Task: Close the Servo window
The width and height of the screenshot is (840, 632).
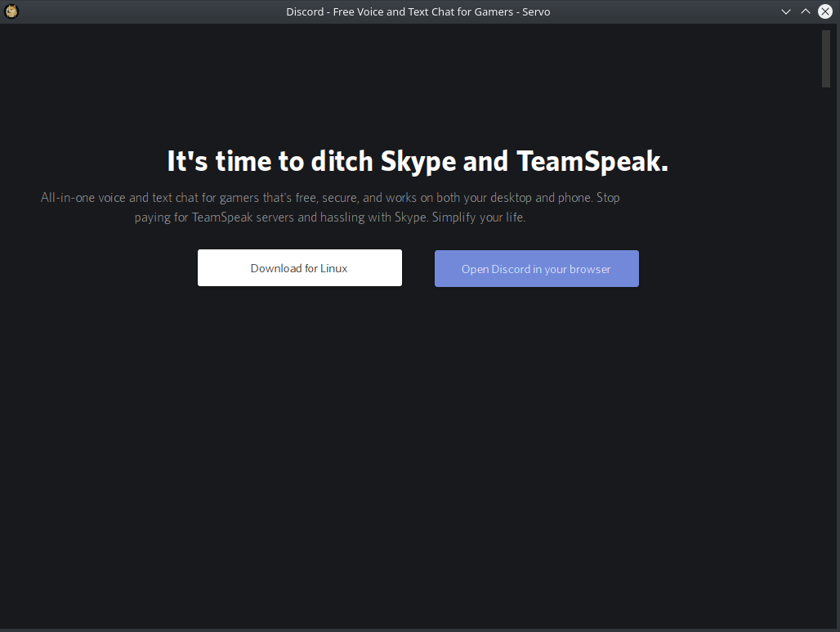Action: pos(825,11)
